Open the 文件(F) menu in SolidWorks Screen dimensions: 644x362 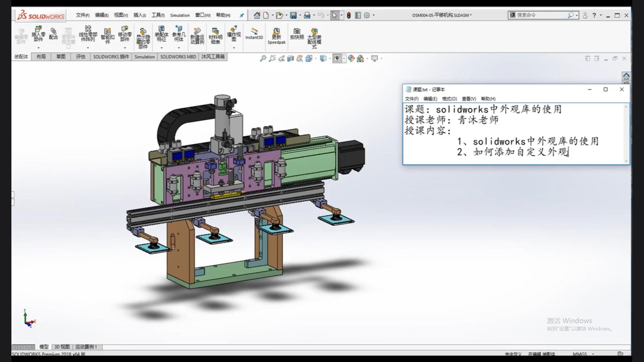[x=83, y=15]
